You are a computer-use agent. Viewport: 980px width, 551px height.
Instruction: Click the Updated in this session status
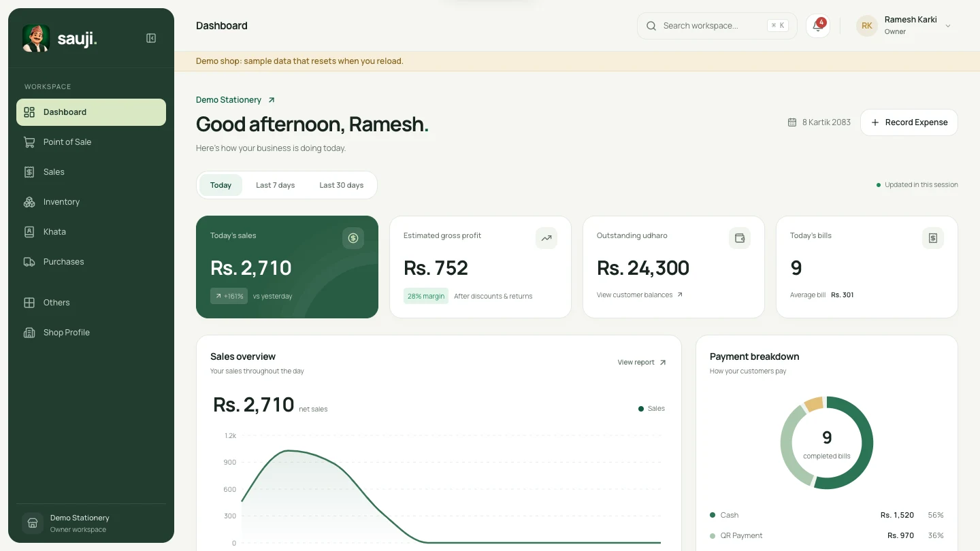tap(917, 185)
